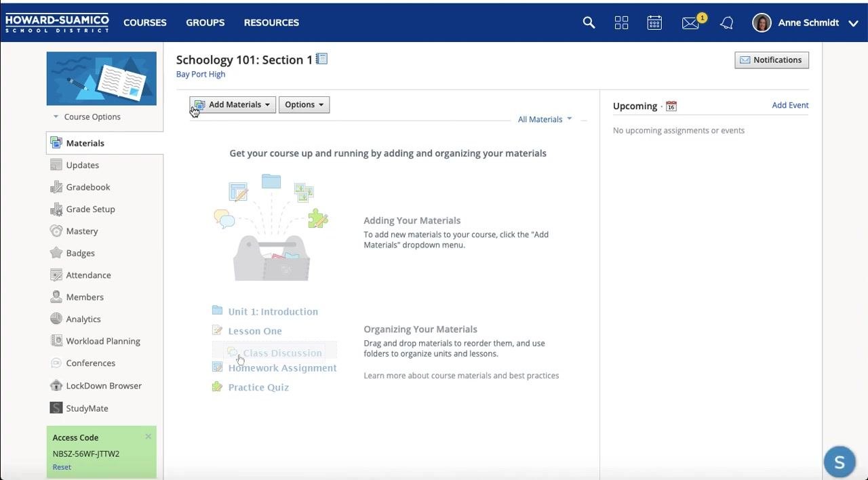The height and width of the screenshot is (480, 868).
Task: Click the Members person icon
Action: [x=56, y=297]
